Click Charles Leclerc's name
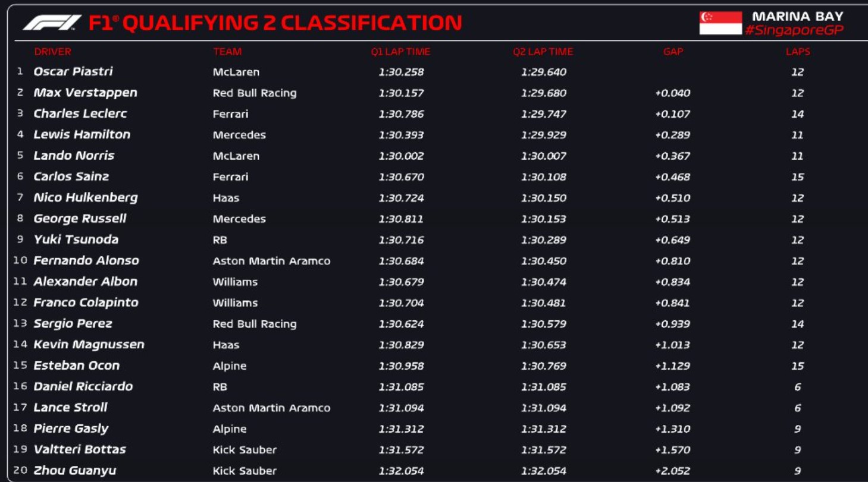Viewport: 868px width, 482px height. [x=80, y=114]
